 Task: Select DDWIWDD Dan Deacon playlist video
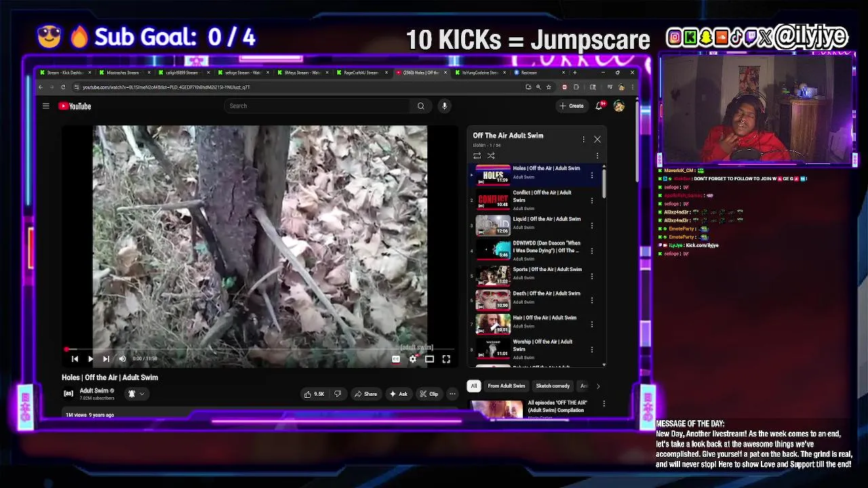tap(536, 250)
